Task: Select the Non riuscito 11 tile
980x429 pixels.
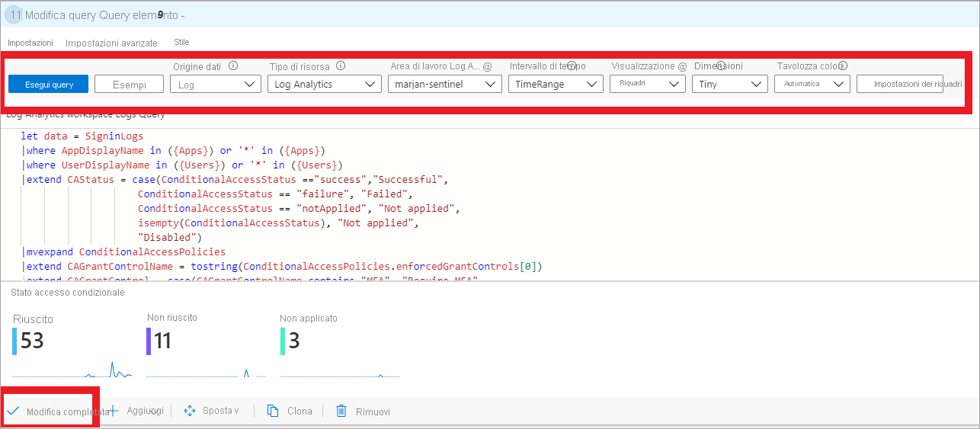Action: point(206,346)
